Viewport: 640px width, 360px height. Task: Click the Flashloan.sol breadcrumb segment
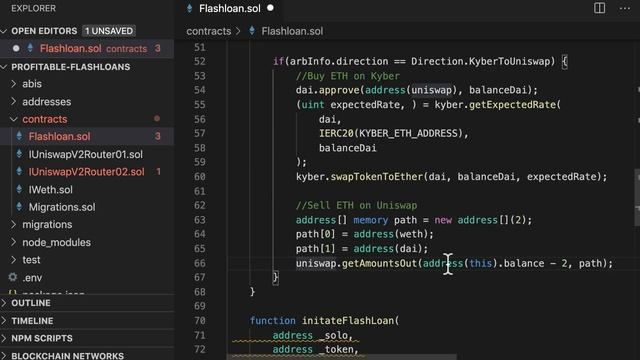(292, 31)
